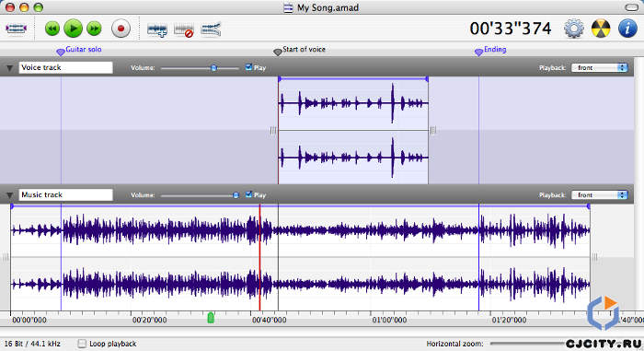The width and height of the screenshot is (644, 351).
Task: Open info with the blue i icon
Action: 627,29
